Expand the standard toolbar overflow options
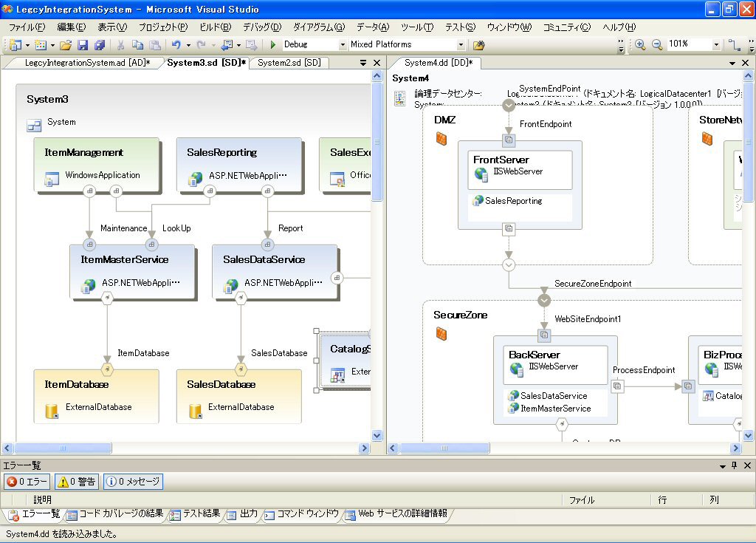Viewport: 756px width, 543px height. [x=621, y=45]
